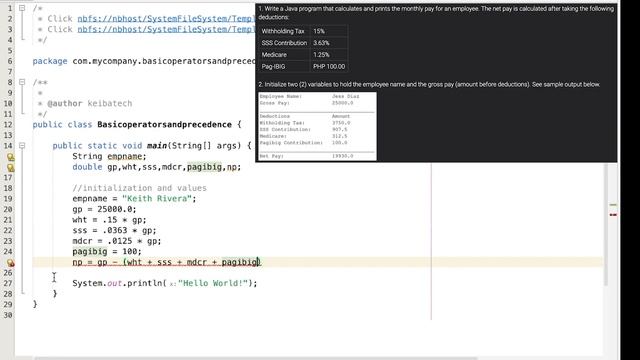Collapse the comment fold starting at line 1
The height and width of the screenshot is (360, 640).
tap(22, 8)
